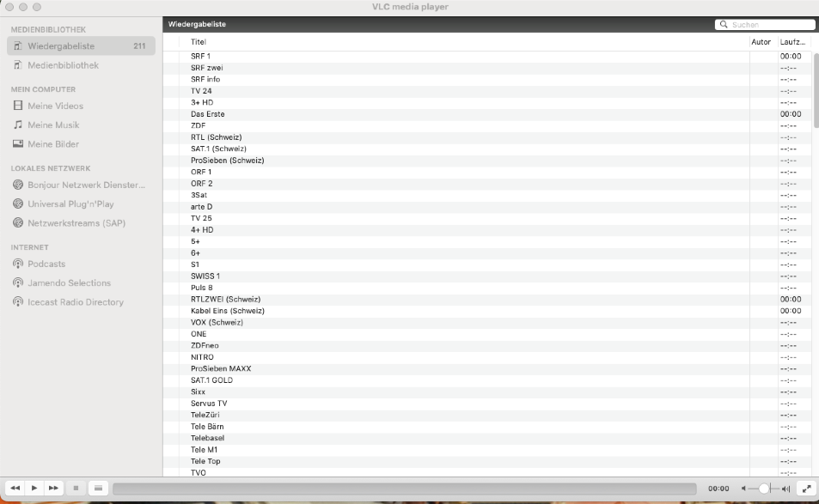Select the 4+ HD row

[x=487, y=230]
